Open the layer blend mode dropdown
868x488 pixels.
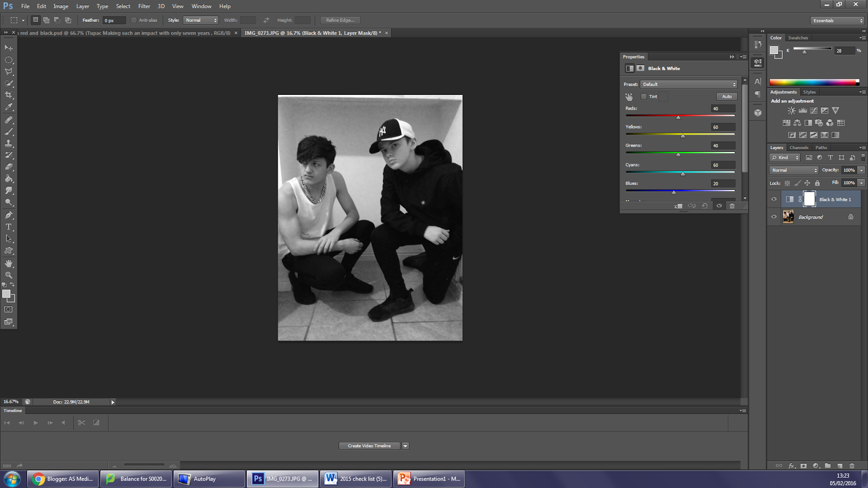click(x=794, y=170)
